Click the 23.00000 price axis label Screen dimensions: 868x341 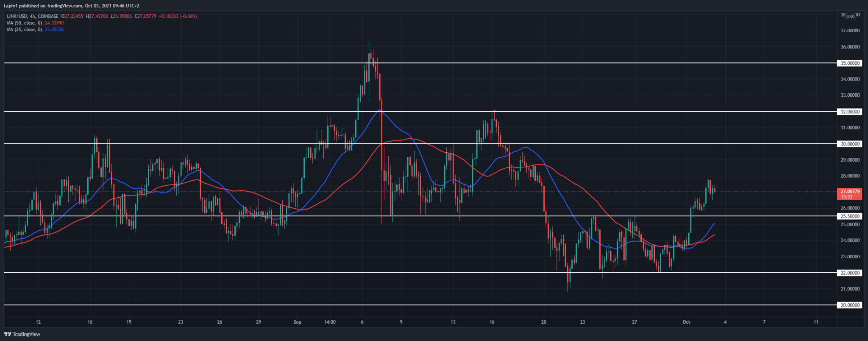850,257
